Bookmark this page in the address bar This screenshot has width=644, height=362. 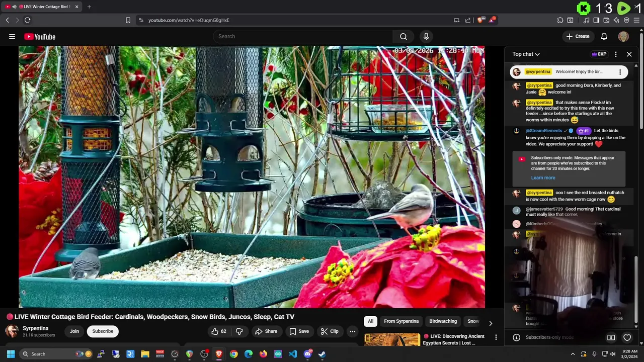128,20
